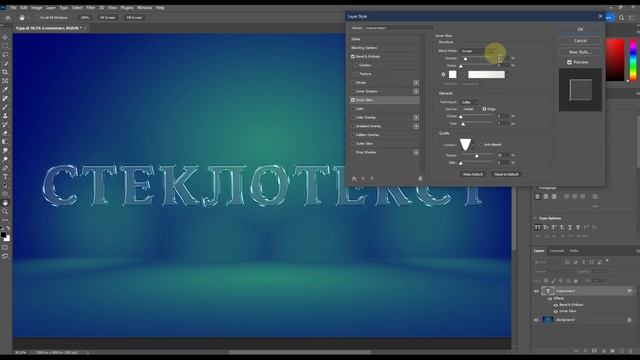This screenshot has height=360, width=640.
Task: Select the Move tool
Action: click(x=5, y=37)
